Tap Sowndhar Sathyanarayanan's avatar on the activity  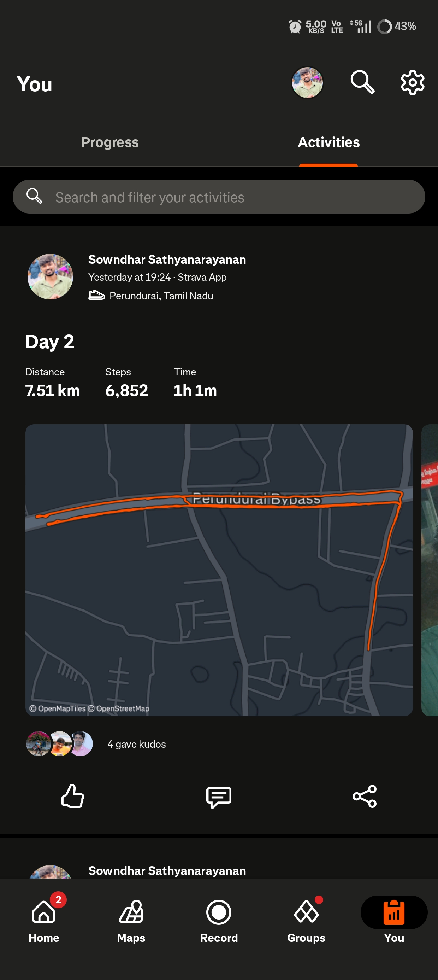(x=50, y=276)
